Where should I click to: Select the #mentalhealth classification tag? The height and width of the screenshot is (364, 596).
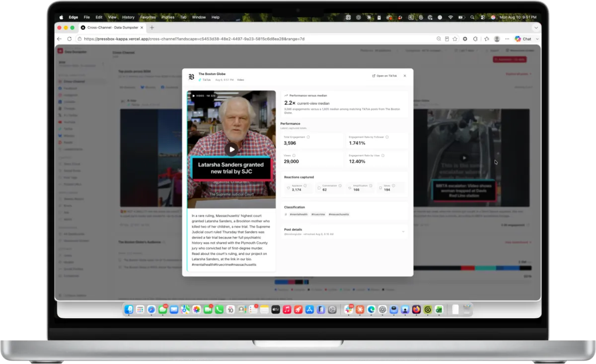pyautogui.click(x=298, y=214)
